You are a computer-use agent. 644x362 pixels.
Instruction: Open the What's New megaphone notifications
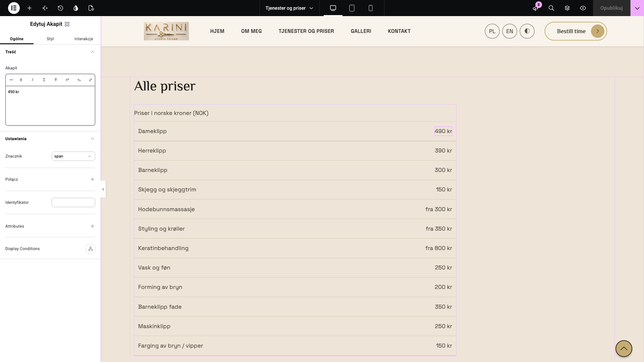(x=536, y=8)
